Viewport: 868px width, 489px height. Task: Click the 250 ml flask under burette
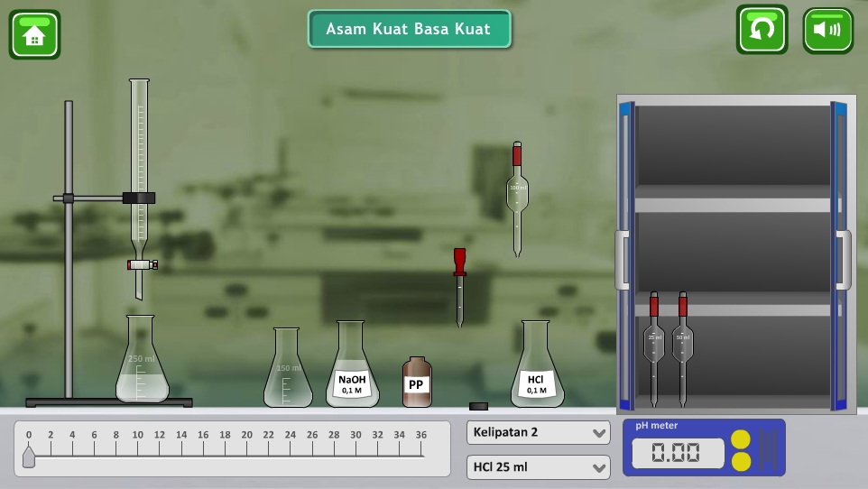pos(142,365)
